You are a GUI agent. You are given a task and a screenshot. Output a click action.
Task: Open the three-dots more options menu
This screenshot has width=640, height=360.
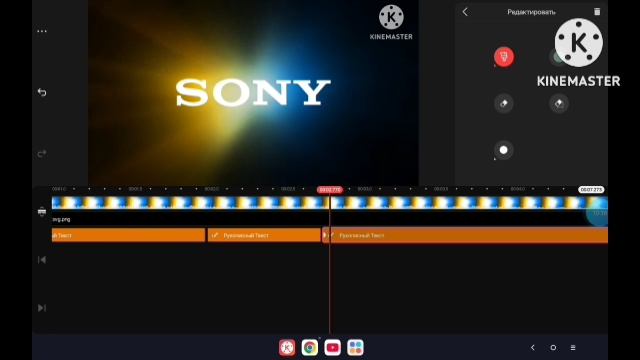(42, 31)
